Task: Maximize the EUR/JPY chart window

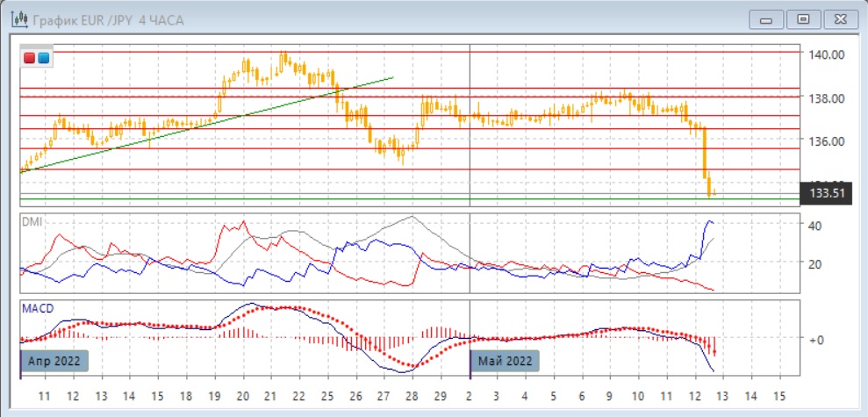Action: tap(802, 18)
